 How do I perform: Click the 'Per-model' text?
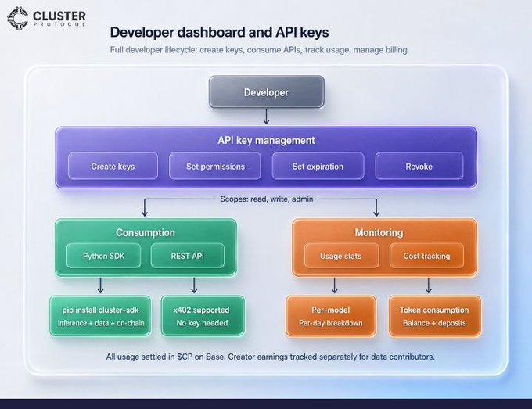point(330,310)
